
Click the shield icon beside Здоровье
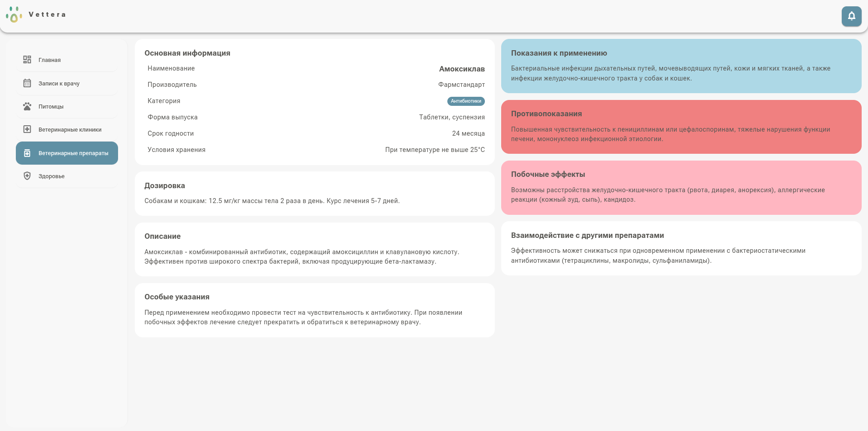[27, 176]
